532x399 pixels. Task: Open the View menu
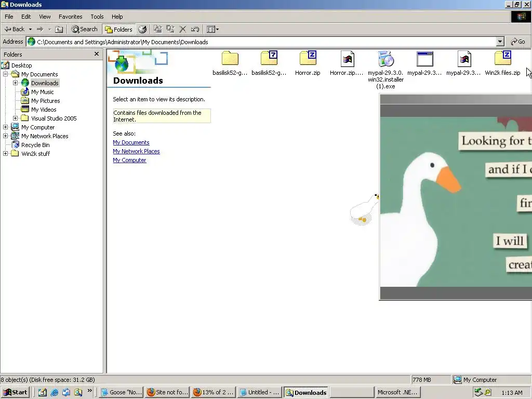(x=45, y=17)
